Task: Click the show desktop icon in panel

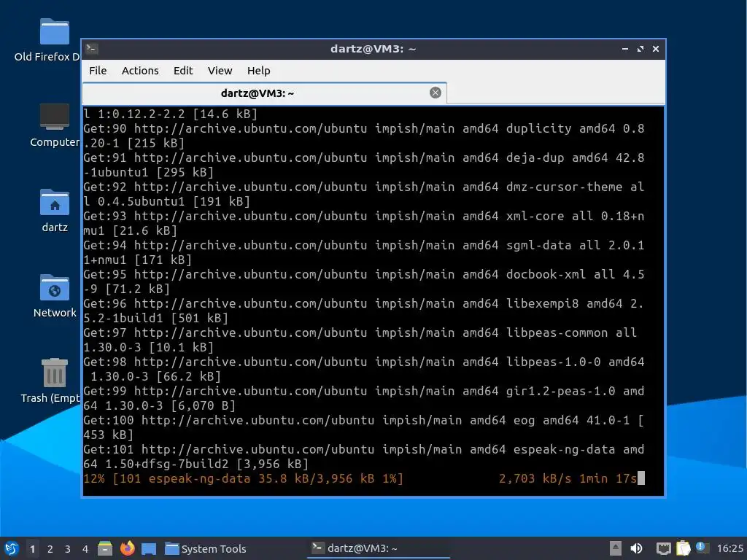Action: (149, 548)
